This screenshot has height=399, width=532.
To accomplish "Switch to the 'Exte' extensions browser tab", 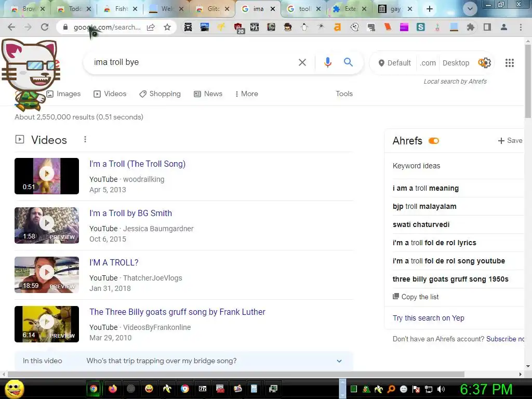I will [x=350, y=9].
